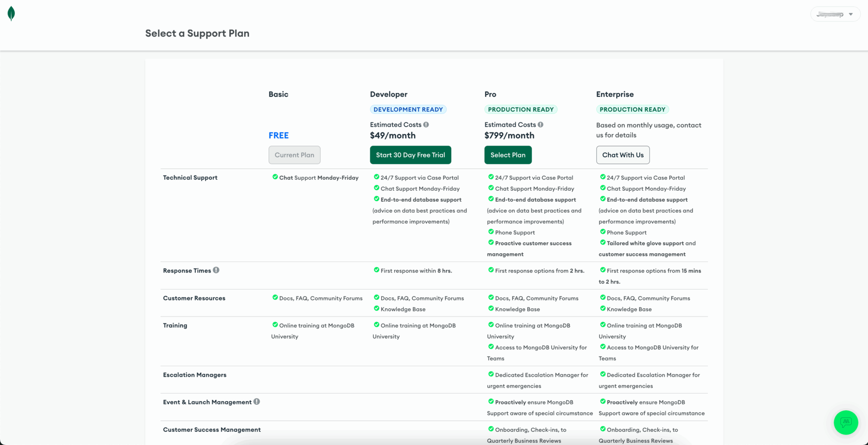Start 30 Day Free Trial for Developer

click(x=410, y=155)
